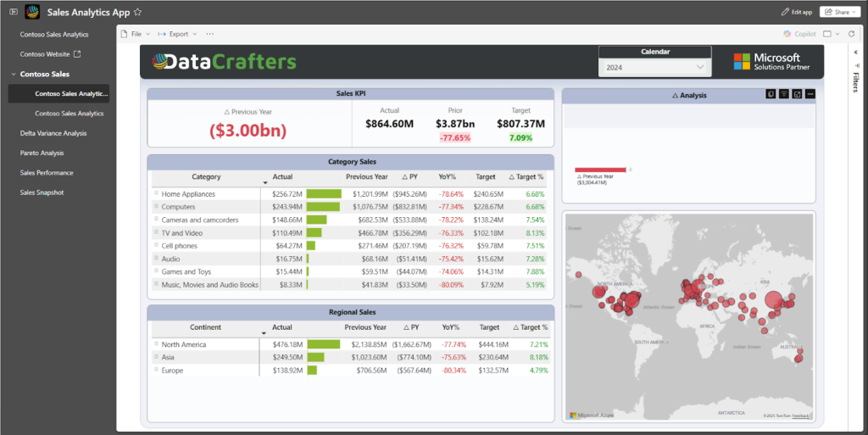Show filters affecting the Analysis visual
Image resolution: width=868 pixels, height=435 pixels.
pos(784,94)
